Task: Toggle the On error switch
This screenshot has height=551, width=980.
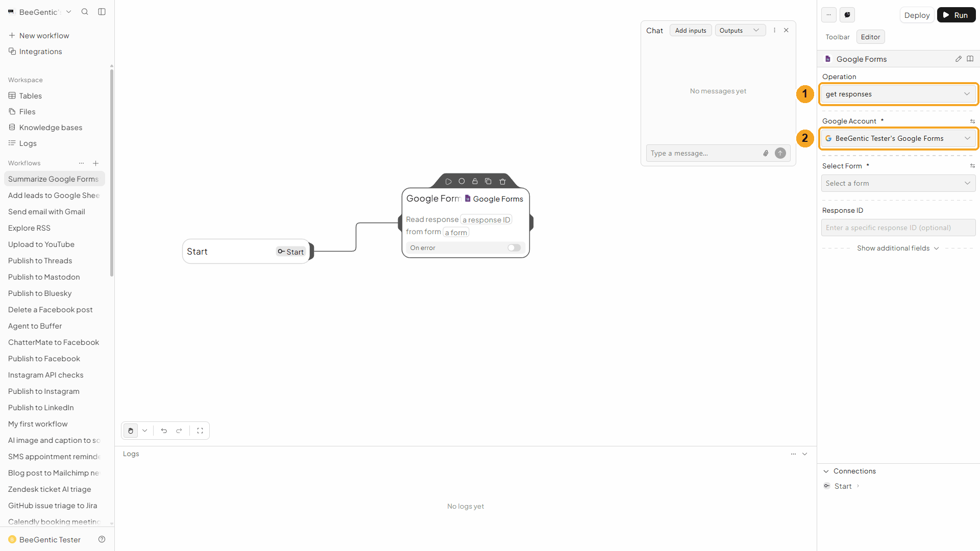Action: pos(514,248)
